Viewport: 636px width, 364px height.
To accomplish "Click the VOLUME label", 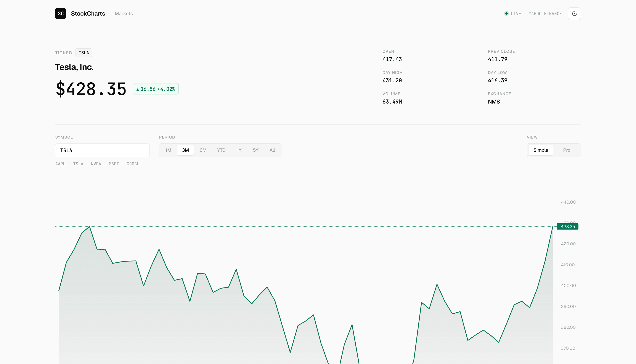I will click(x=391, y=94).
